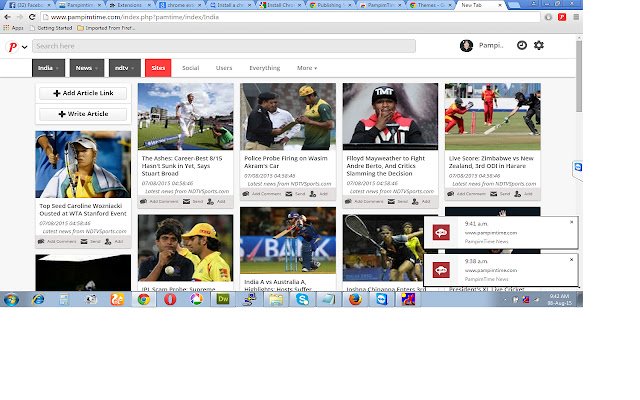Switch to the Social tab
640x400 pixels.
click(x=190, y=68)
